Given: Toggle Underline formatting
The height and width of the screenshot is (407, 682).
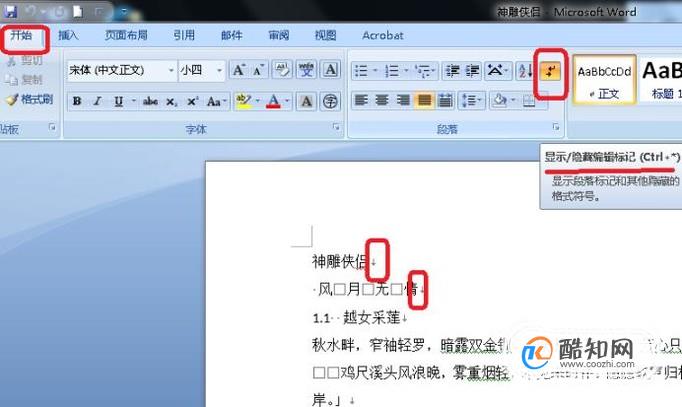Looking at the screenshot, I should click(x=118, y=101).
